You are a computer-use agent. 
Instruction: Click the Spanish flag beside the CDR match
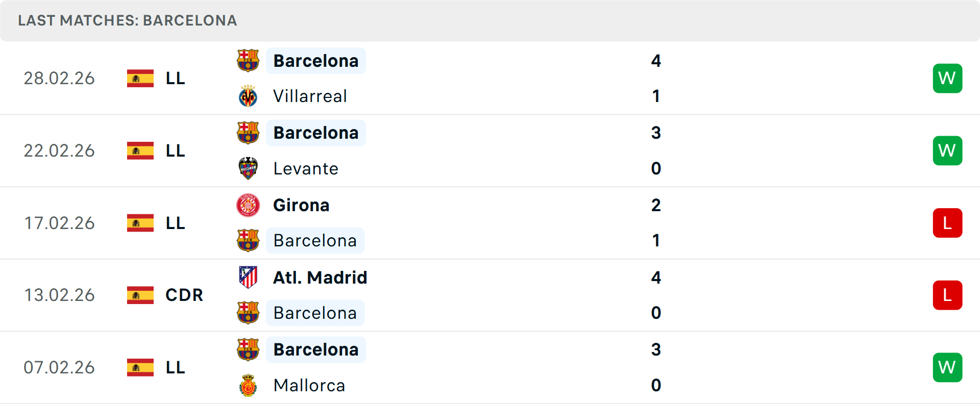point(140,295)
